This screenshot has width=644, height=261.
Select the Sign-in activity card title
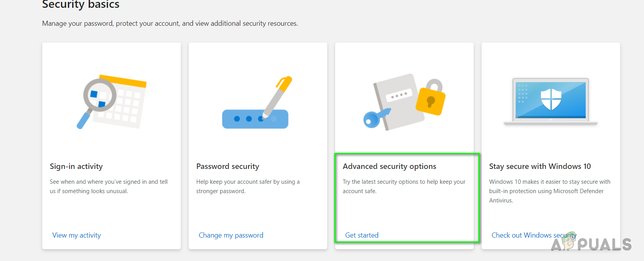76,167
